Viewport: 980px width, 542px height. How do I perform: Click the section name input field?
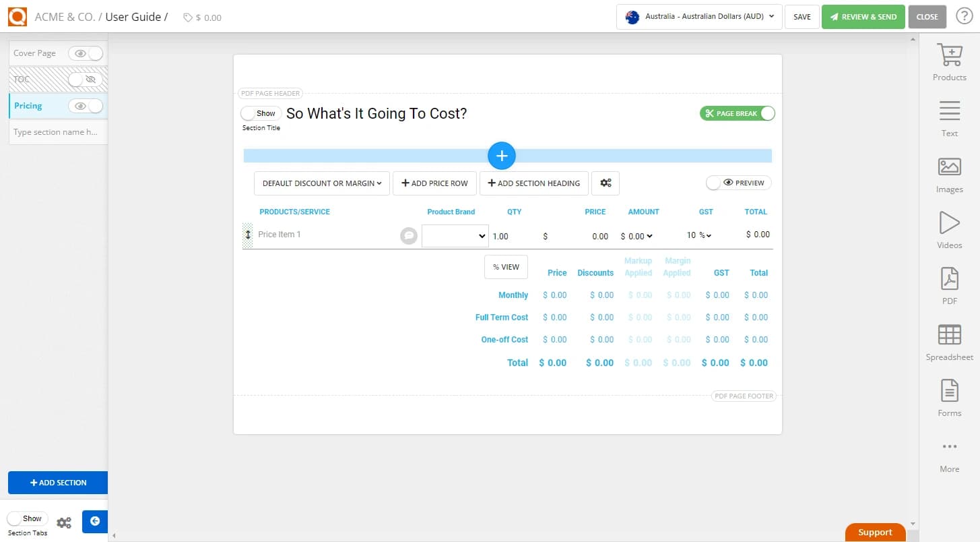(x=57, y=131)
